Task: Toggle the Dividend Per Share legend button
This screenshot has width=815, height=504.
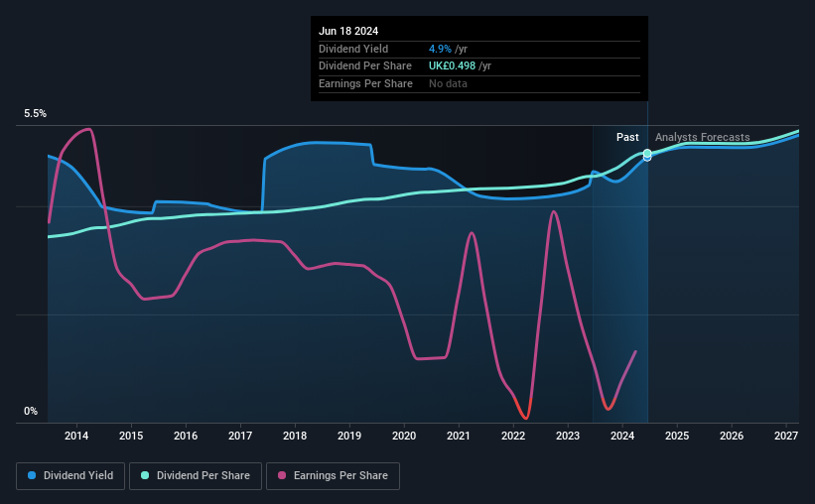Action: [196, 476]
